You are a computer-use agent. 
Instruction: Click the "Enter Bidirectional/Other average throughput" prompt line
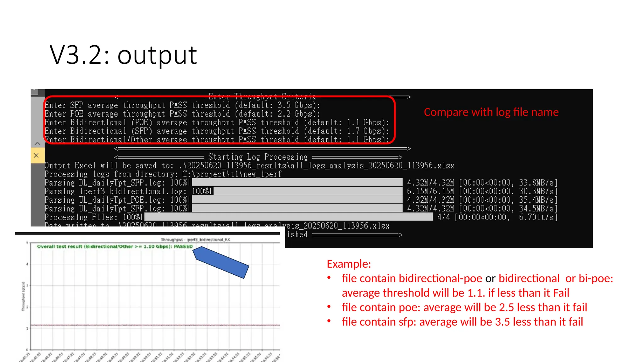[x=217, y=139]
